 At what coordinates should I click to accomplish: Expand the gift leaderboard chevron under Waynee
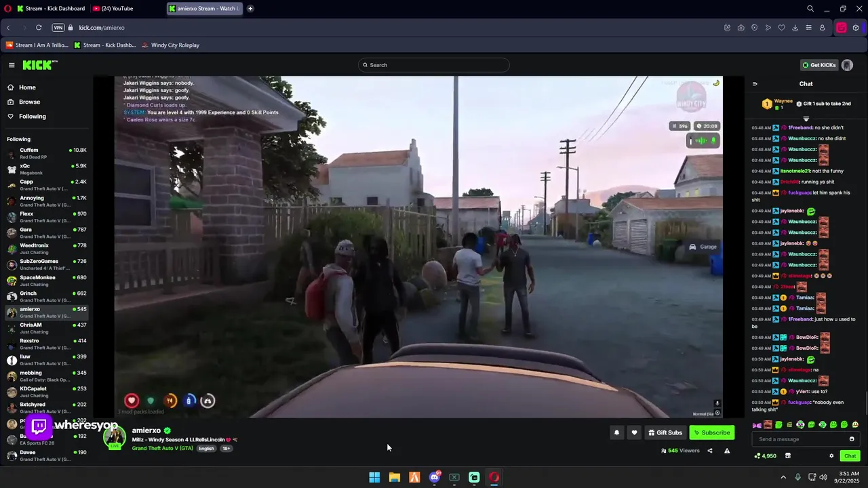click(806, 119)
